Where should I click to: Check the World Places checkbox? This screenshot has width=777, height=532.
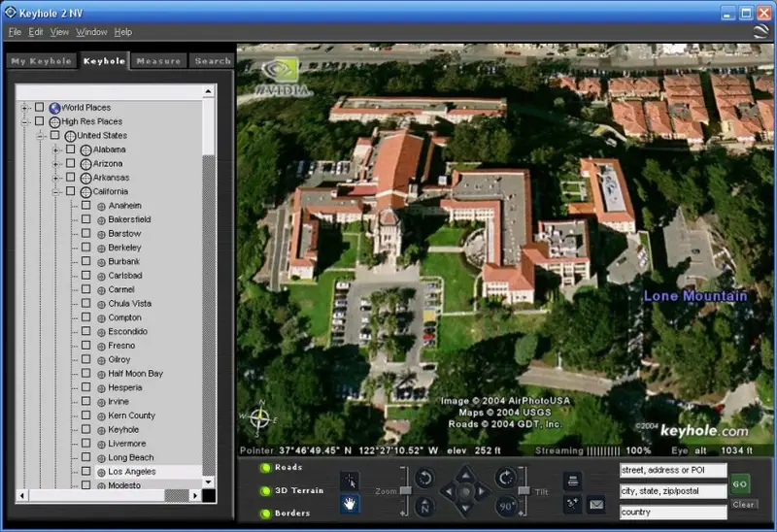[39, 107]
